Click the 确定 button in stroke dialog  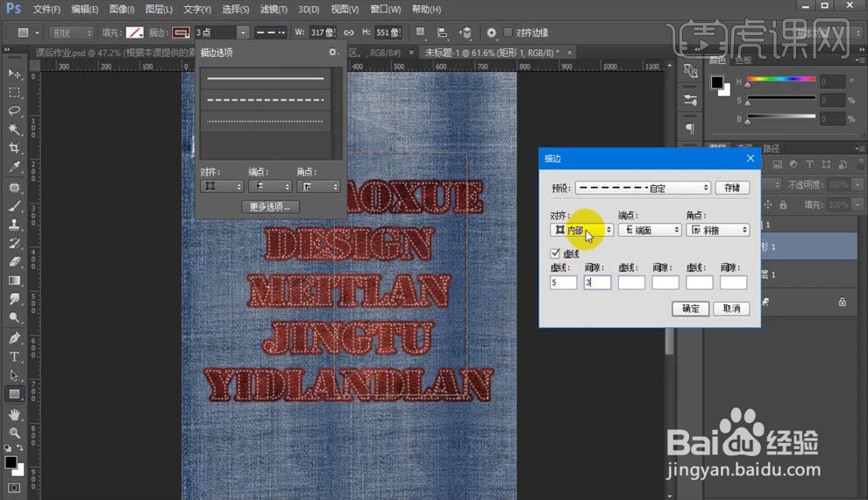pyautogui.click(x=691, y=309)
